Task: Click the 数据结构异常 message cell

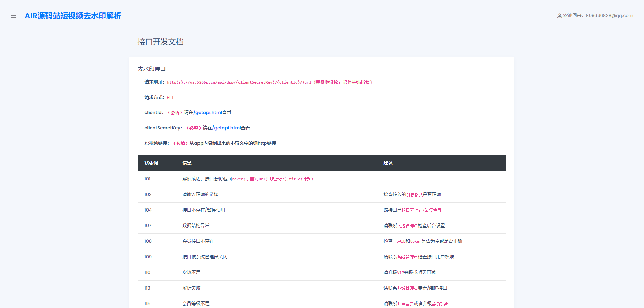Action: click(196, 226)
